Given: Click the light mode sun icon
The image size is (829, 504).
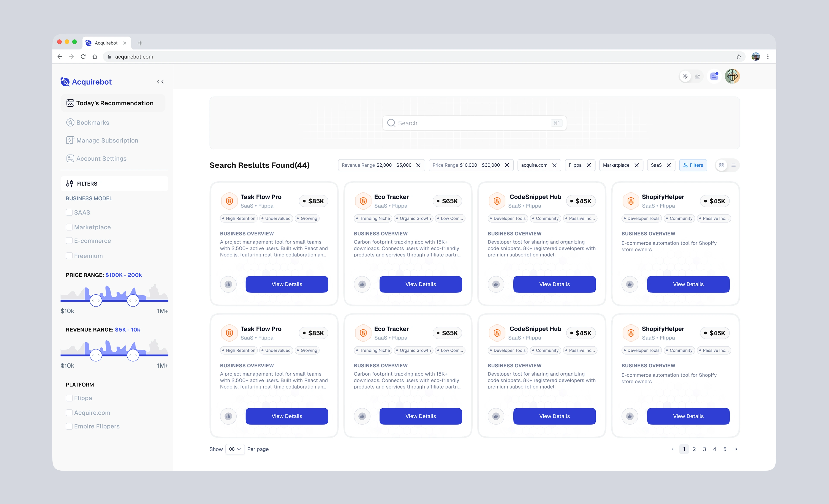Looking at the screenshot, I should click(685, 76).
